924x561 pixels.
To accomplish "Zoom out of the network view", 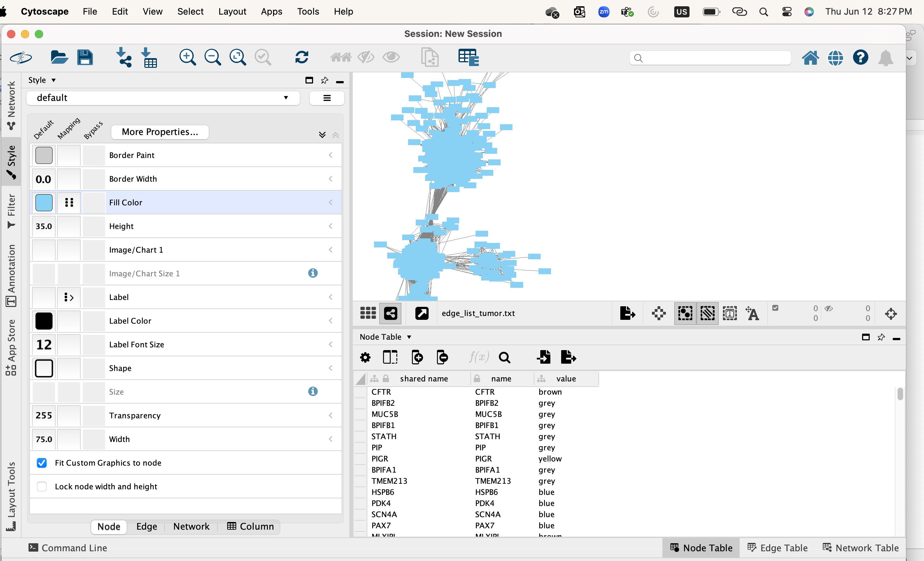I will (213, 57).
